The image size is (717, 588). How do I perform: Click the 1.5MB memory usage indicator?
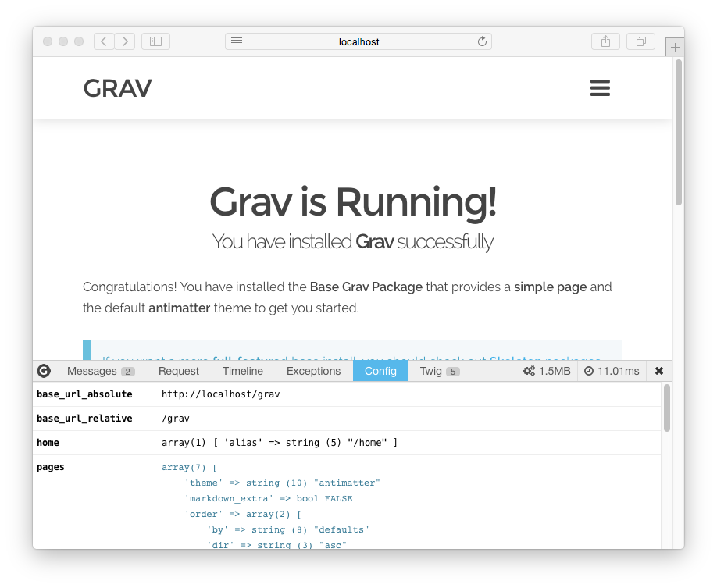(547, 371)
